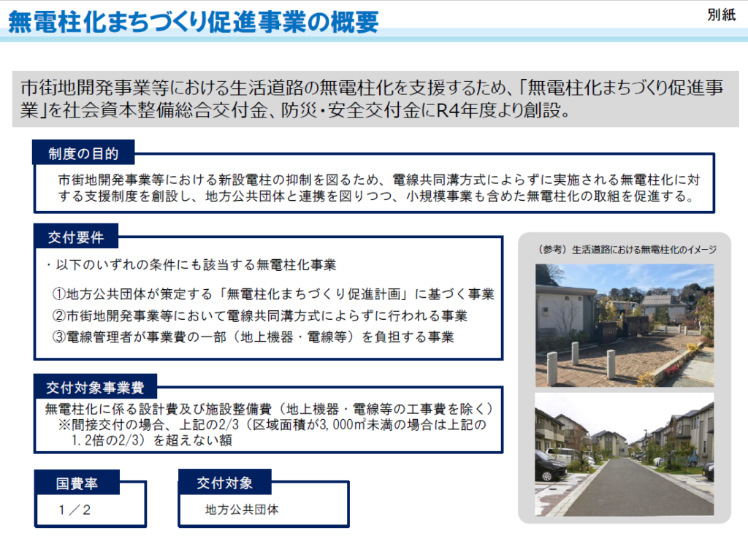Click the title 無電柱化まちづくり促進事業の概要
The image size is (748, 560).
pos(193,21)
